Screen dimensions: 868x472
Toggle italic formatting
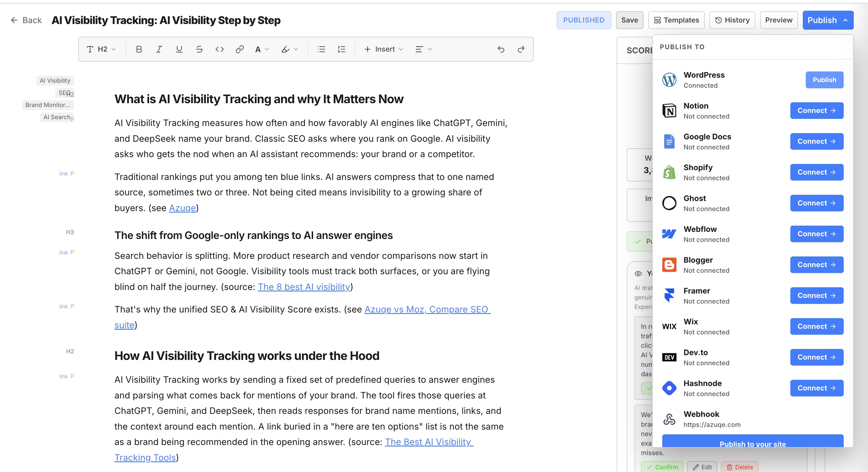[x=159, y=49]
